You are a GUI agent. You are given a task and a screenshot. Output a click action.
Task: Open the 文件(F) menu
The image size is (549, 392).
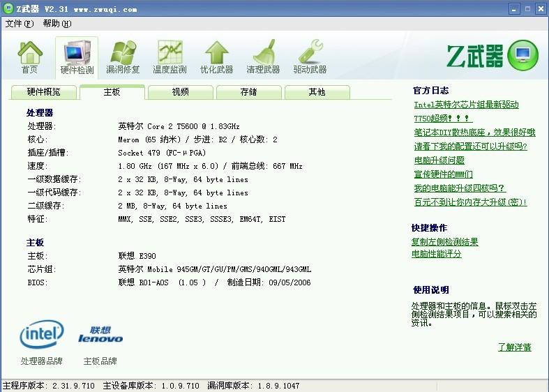[x=20, y=24]
